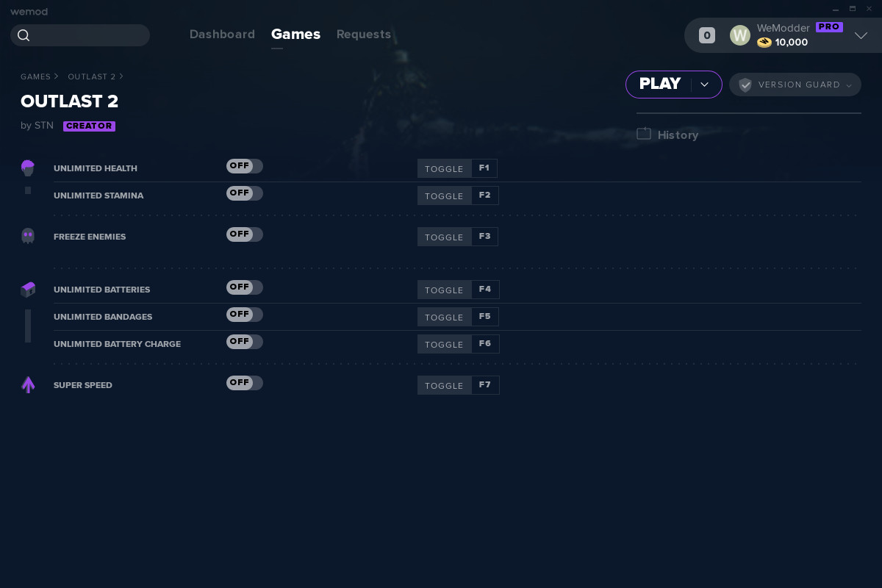882x588 pixels.
Task: Switch to the Dashboard tab
Action: pos(222,34)
